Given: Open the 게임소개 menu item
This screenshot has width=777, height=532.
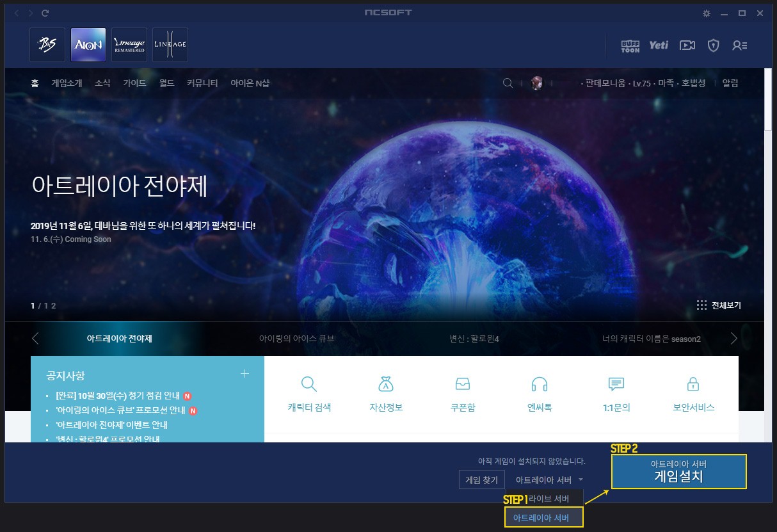Looking at the screenshot, I should point(67,83).
